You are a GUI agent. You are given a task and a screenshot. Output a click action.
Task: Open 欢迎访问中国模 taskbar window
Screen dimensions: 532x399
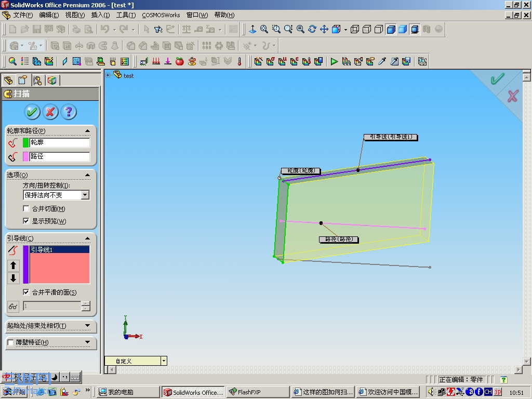coord(389,392)
